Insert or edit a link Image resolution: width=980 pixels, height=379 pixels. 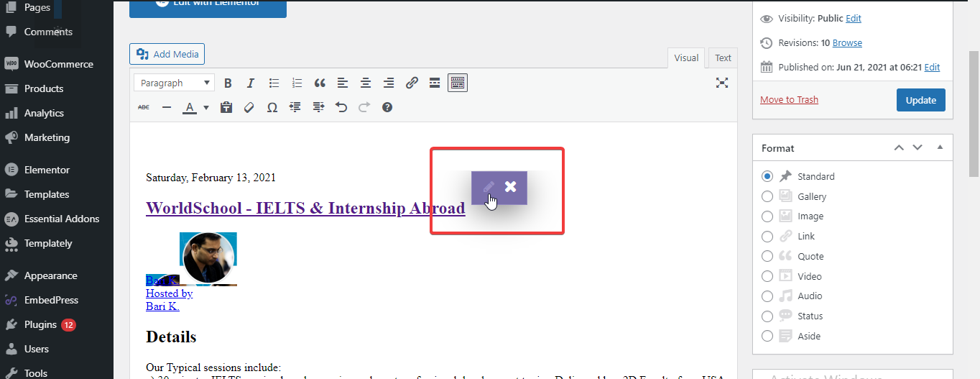pyautogui.click(x=412, y=83)
